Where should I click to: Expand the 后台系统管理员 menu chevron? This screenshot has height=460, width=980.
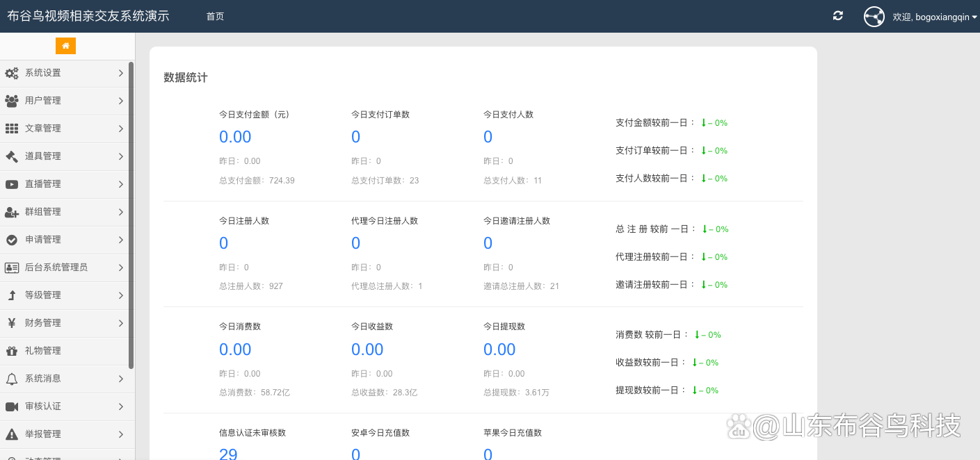coord(121,268)
